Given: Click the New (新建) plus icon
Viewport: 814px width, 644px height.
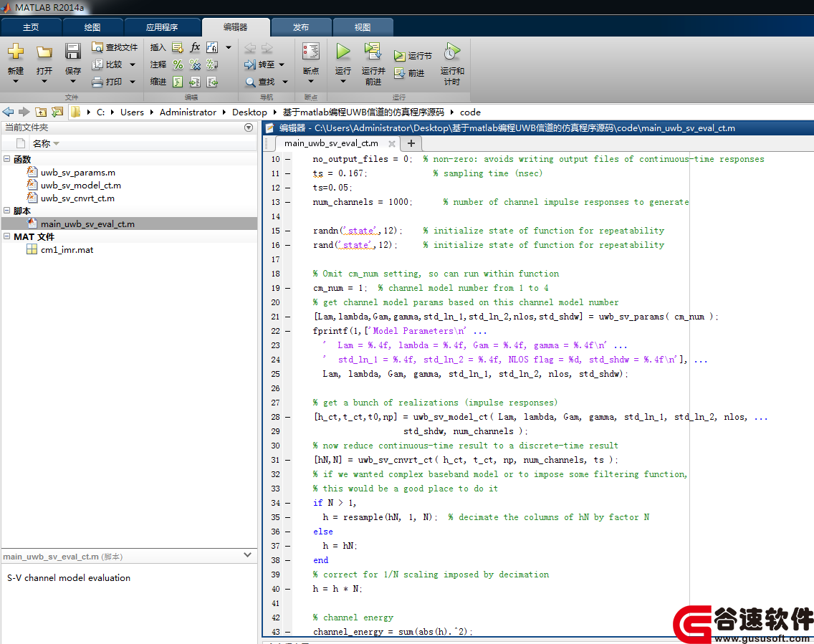Looking at the screenshot, I should 16,52.
